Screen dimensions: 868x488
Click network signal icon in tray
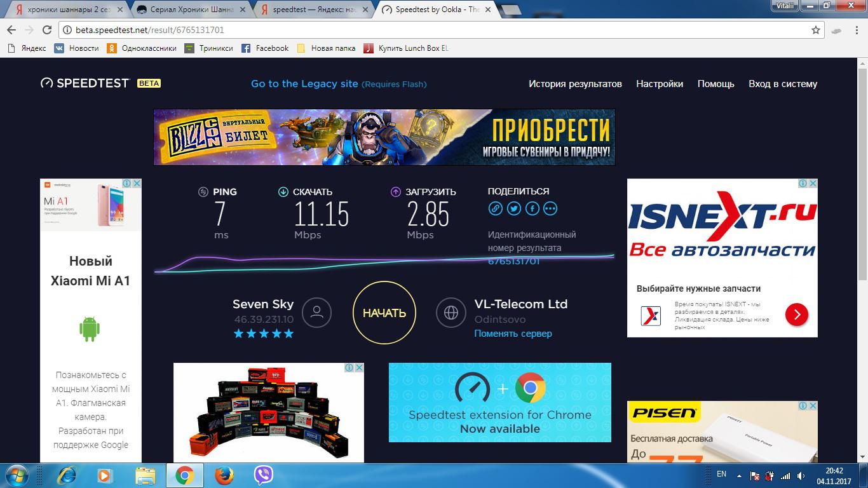pos(785,475)
